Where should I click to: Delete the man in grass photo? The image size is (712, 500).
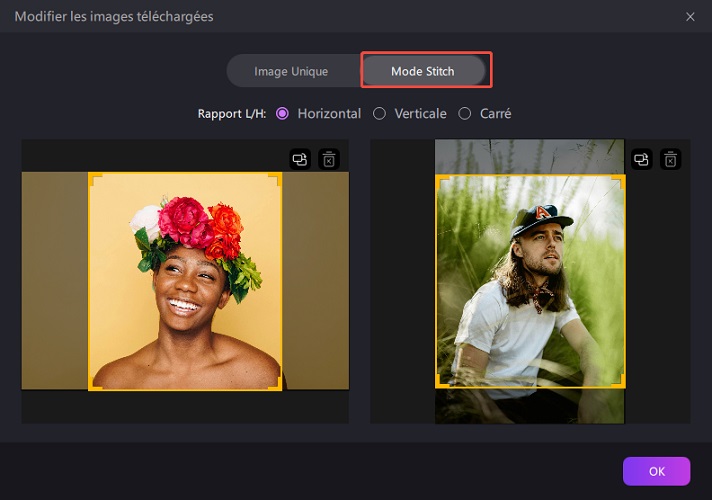coord(670,159)
